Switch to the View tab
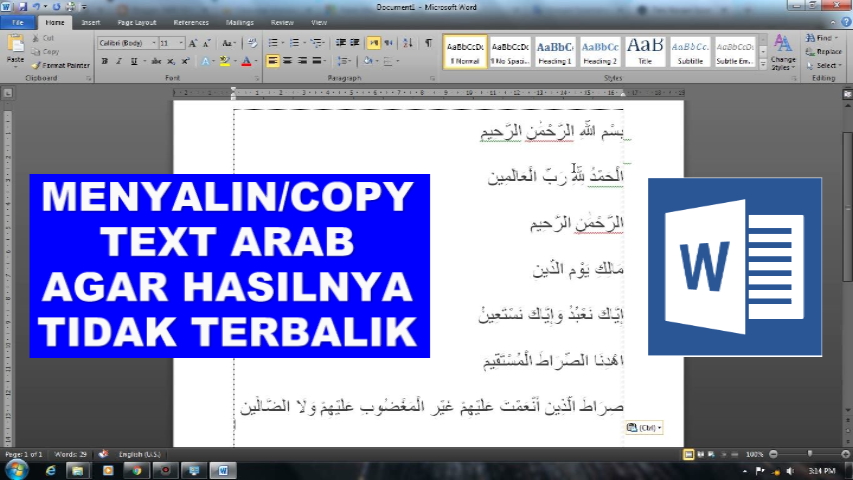Screen dimensions: 853x480 tap(319, 23)
